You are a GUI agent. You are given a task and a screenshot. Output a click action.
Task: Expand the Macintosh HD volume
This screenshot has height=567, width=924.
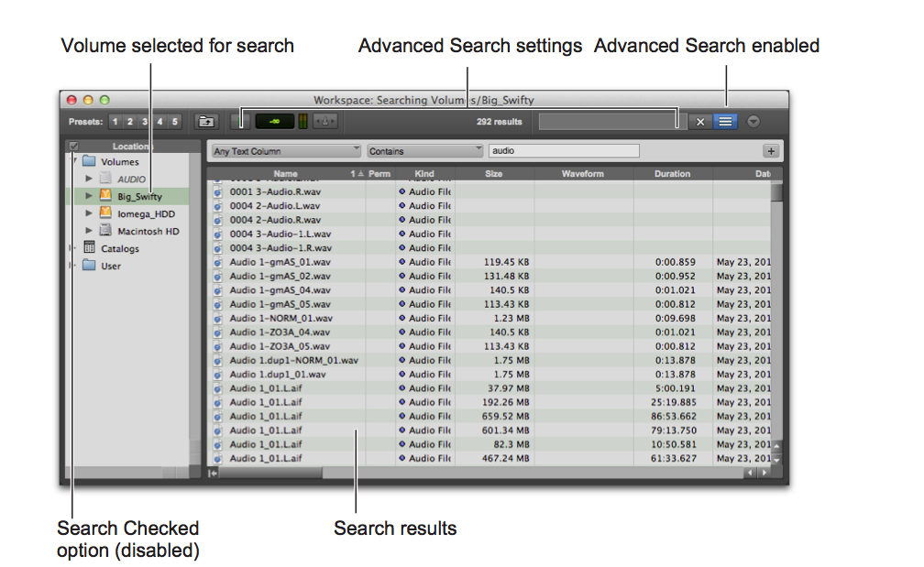pyautogui.click(x=89, y=231)
